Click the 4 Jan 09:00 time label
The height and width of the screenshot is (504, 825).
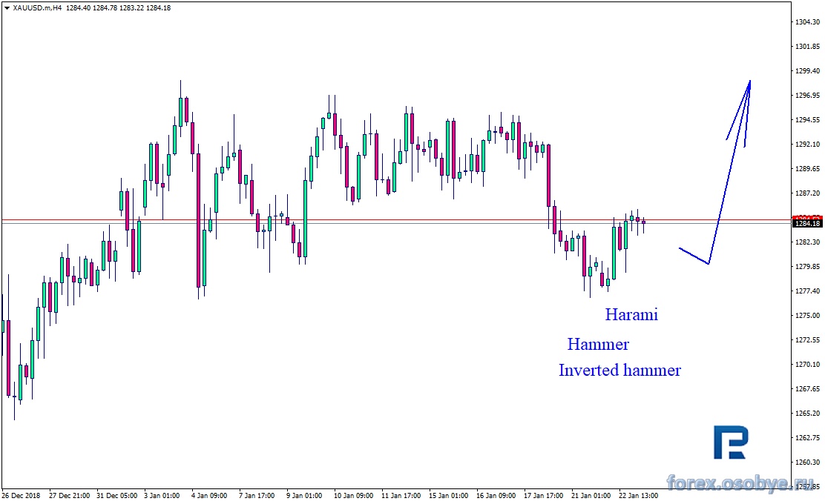209,496
